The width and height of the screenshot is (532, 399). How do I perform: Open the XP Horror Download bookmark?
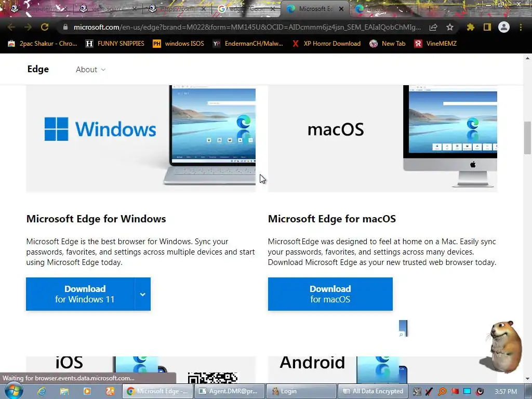tap(326, 44)
